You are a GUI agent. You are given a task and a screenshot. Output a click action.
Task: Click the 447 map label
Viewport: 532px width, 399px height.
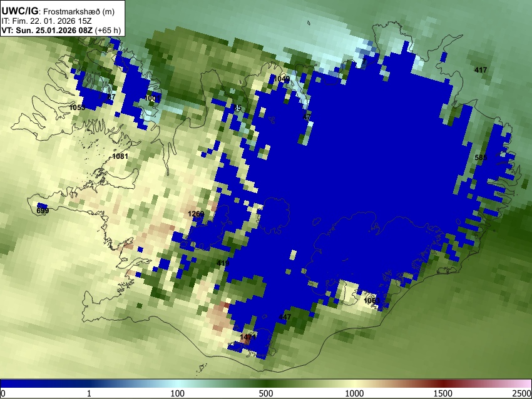pyautogui.click(x=285, y=317)
